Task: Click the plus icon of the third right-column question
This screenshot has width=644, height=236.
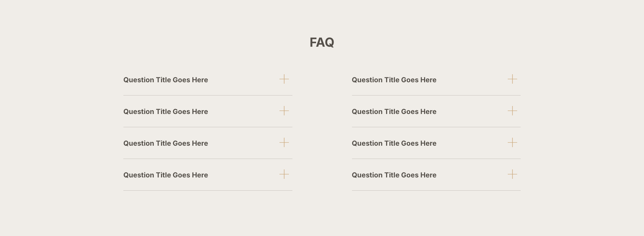Action: click(512, 143)
